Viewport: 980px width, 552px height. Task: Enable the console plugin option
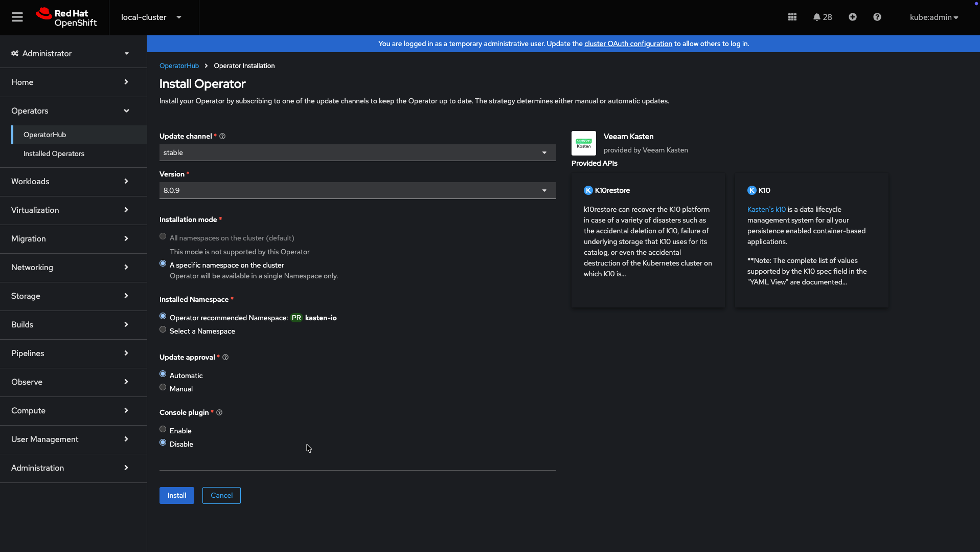[x=163, y=430]
